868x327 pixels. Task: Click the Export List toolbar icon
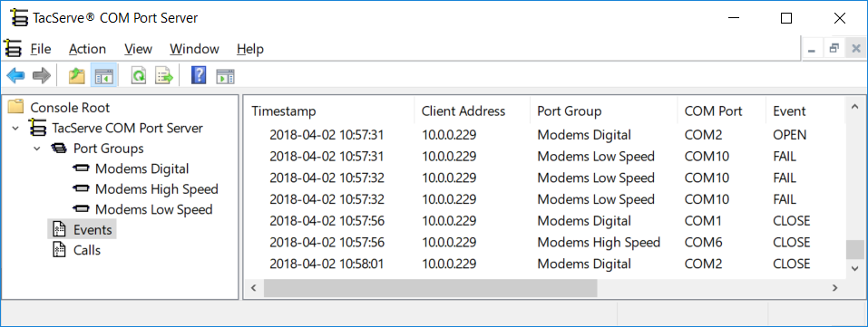point(164,75)
